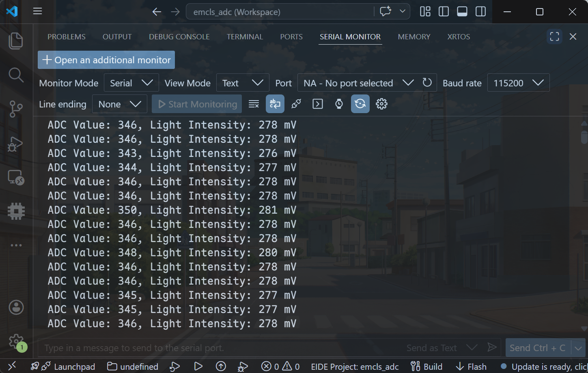Switch to the DEBUG CONSOLE tab

(179, 36)
